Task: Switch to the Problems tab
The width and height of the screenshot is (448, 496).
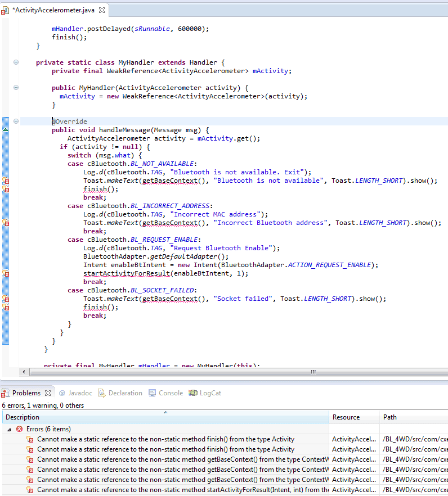Action: click(26, 393)
